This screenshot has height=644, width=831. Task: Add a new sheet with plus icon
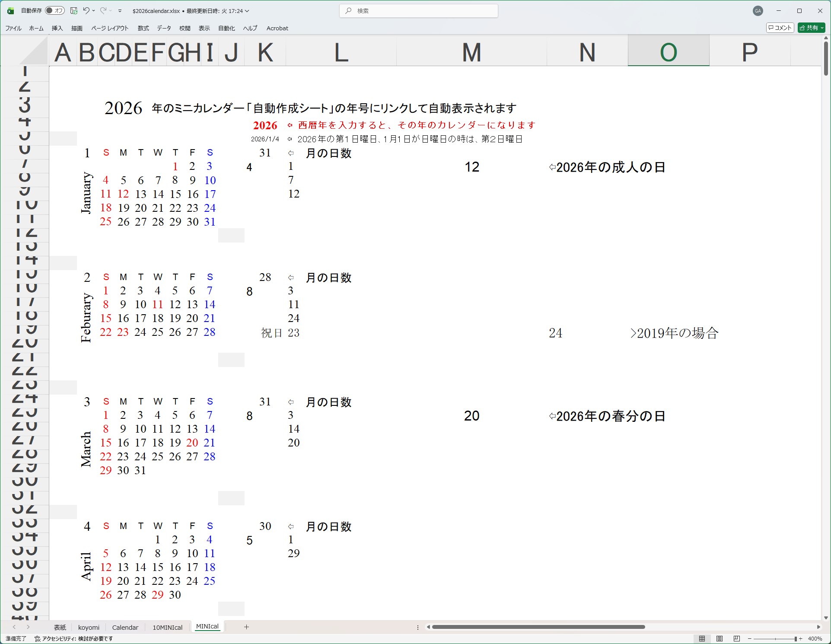click(x=246, y=627)
